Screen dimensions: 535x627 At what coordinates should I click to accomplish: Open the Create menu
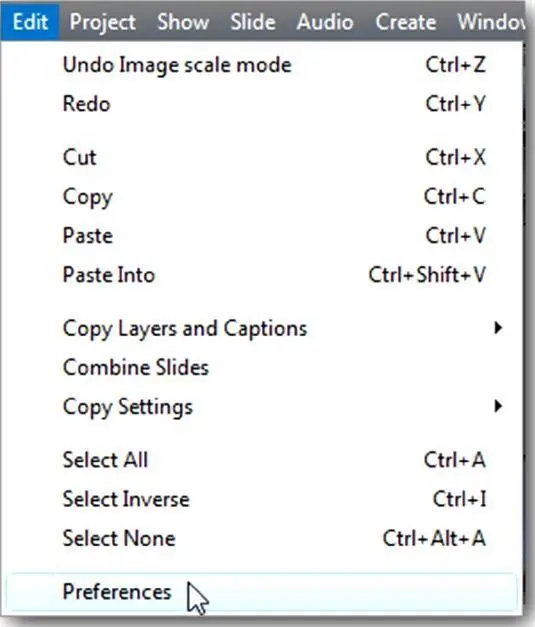(x=405, y=22)
